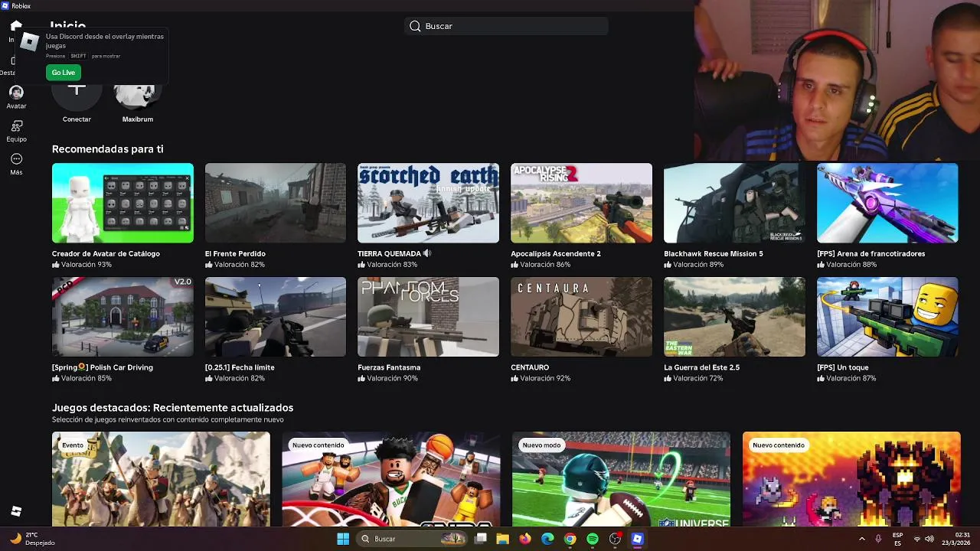Open the Windows Start menu

(343, 539)
